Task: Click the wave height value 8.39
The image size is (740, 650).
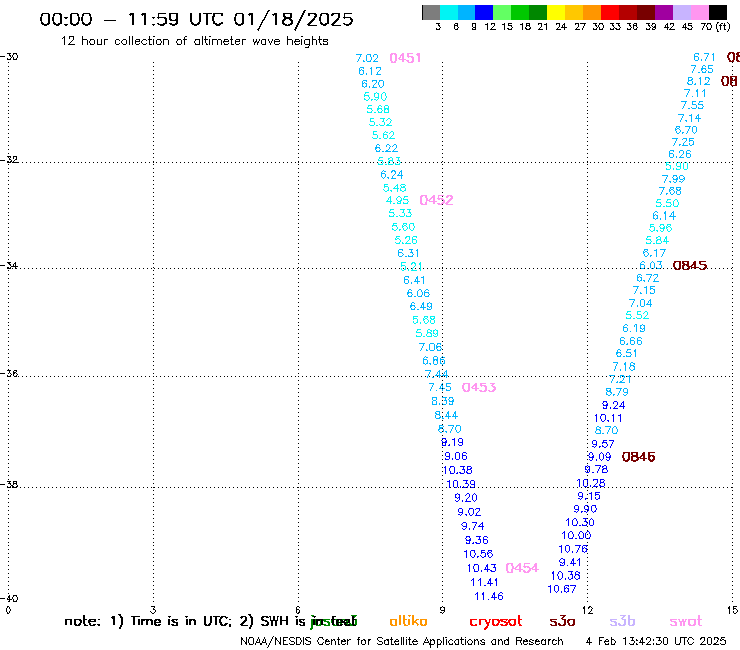Action: [x=443, y=401]
